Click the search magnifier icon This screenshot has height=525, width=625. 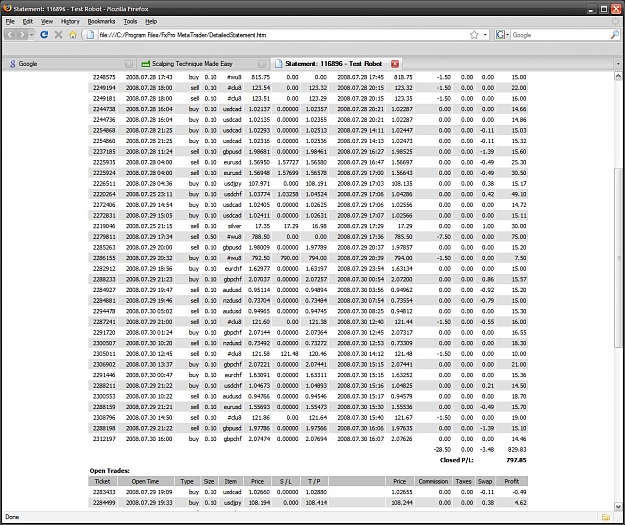click(x=614, y=35)
